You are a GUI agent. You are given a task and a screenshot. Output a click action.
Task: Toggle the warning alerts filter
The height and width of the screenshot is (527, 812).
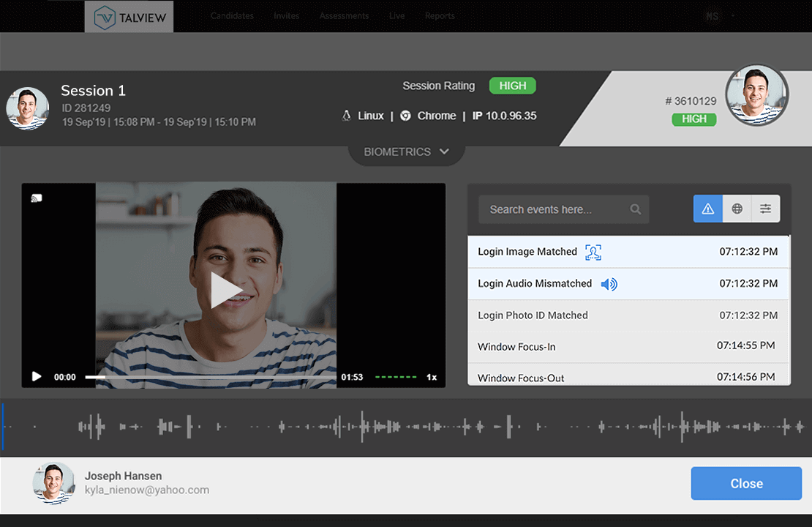point(707,209)
